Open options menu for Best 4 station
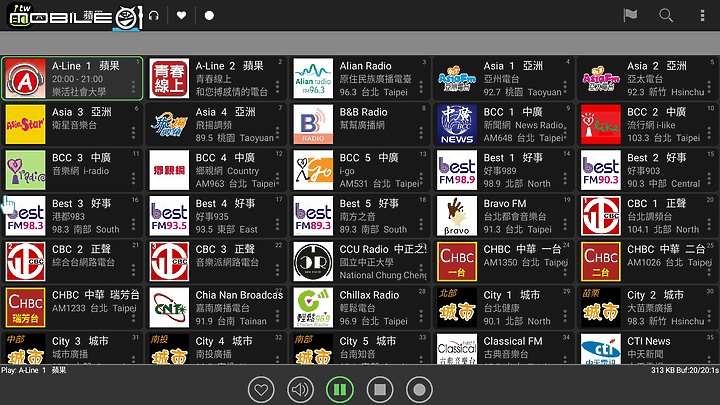The width and height of the screenshot is (720, 405). (277, 224)
